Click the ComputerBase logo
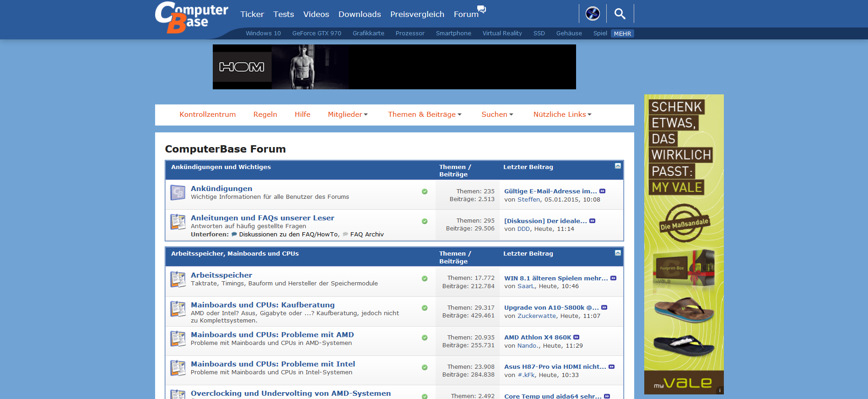868x399 pixels. tap(192, 17)
